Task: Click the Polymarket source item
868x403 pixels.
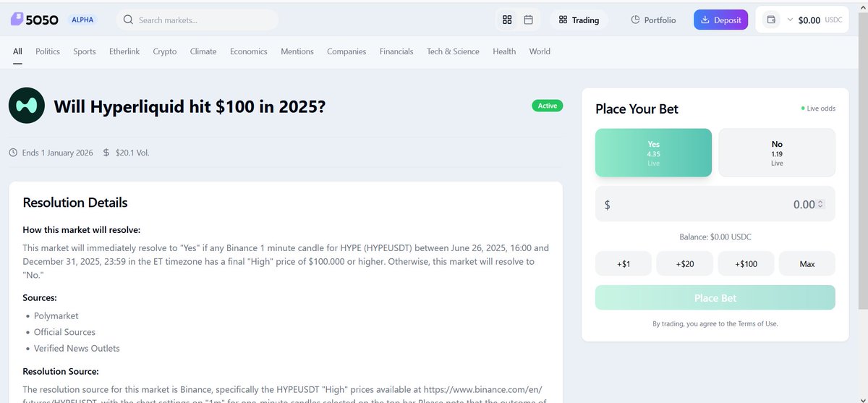Action: coord(56,315)
